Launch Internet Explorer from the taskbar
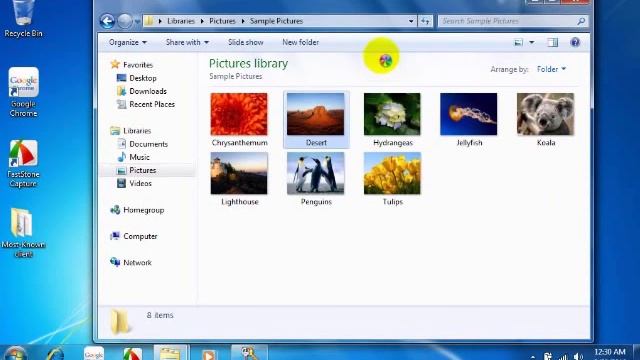The width and height of the screenshot is (640, 360). click(55, 353)
